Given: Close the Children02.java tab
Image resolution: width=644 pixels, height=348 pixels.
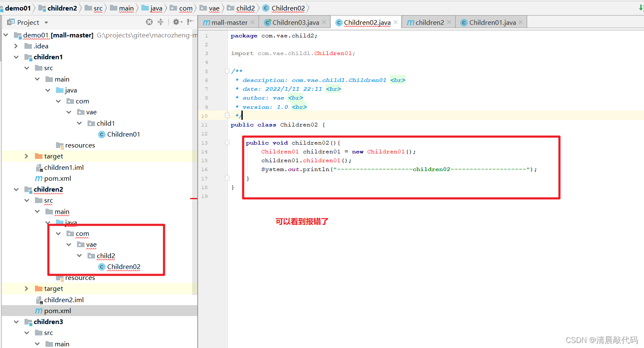Looking at the screenshot, I should click(395, 22).
